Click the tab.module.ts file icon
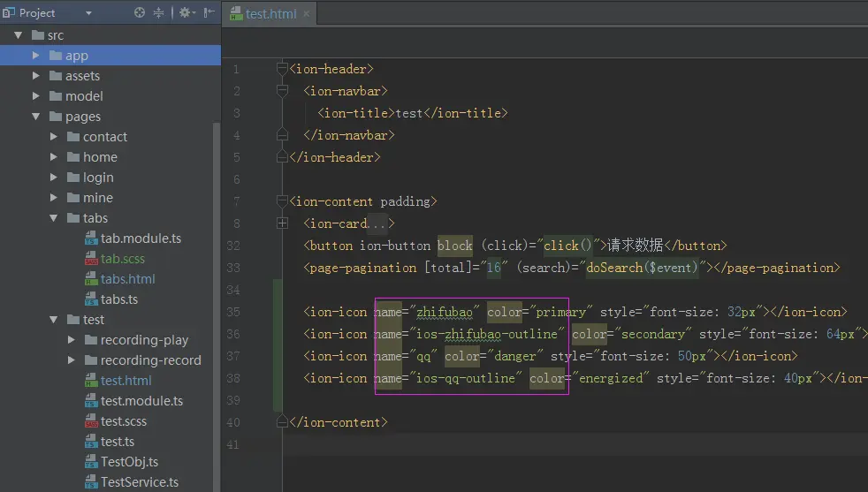This screenshot has width=868, height=492. (x=91, y=238)
